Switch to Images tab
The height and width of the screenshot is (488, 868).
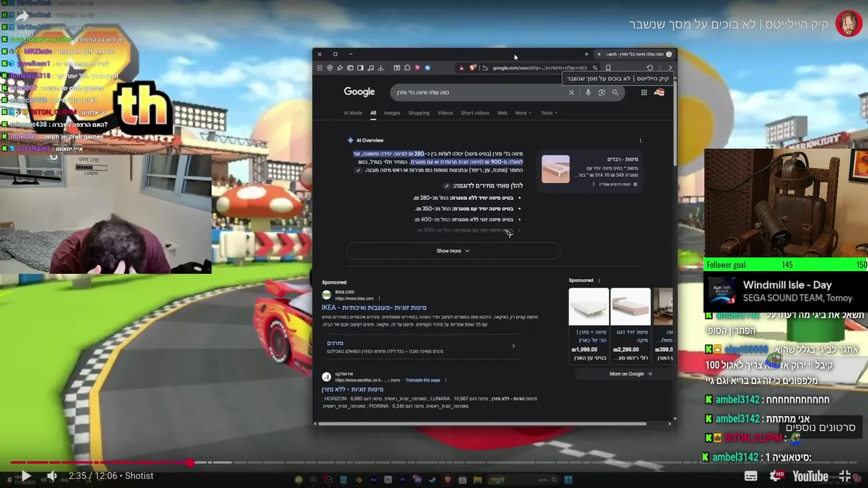pyautogui.click(x=392, y=113)
